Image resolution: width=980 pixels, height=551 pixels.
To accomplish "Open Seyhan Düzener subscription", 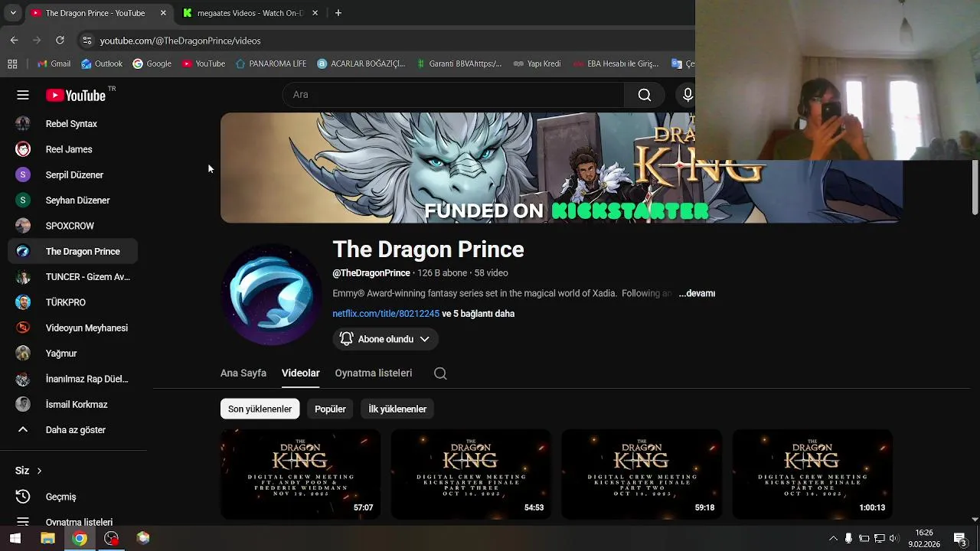I will click(73, 201).
